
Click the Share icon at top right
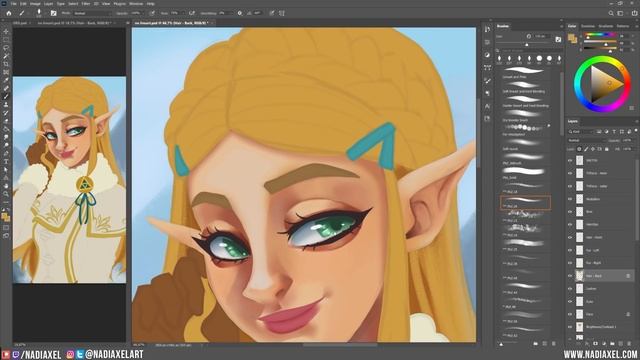pyautogui.click(x=634, y=13)
